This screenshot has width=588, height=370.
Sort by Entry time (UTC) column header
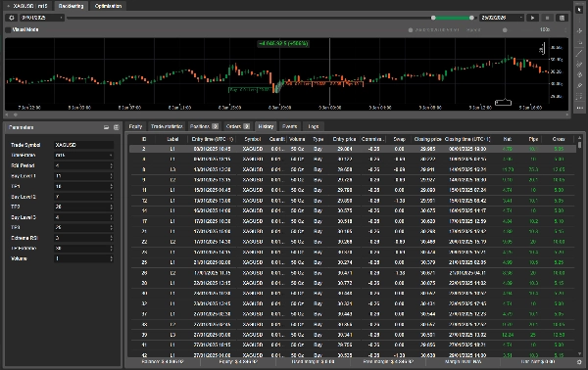point(213,139)
